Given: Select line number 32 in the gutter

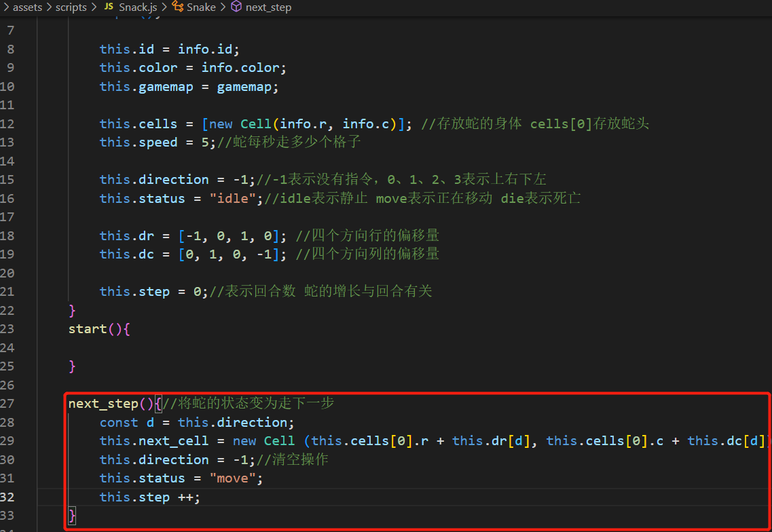Looking at the screenshot, I should (7, 497).
